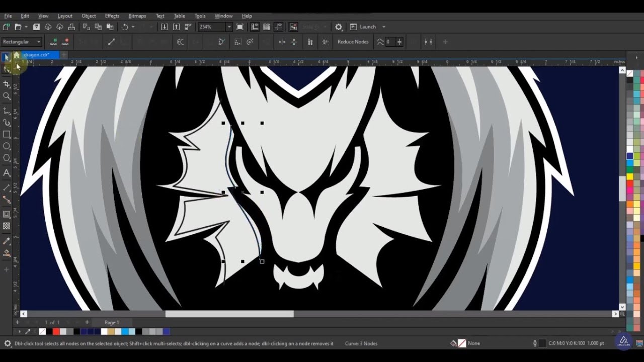Open the Options gear in toolbar
Screen dimensions: 644x362
(339, 27)
